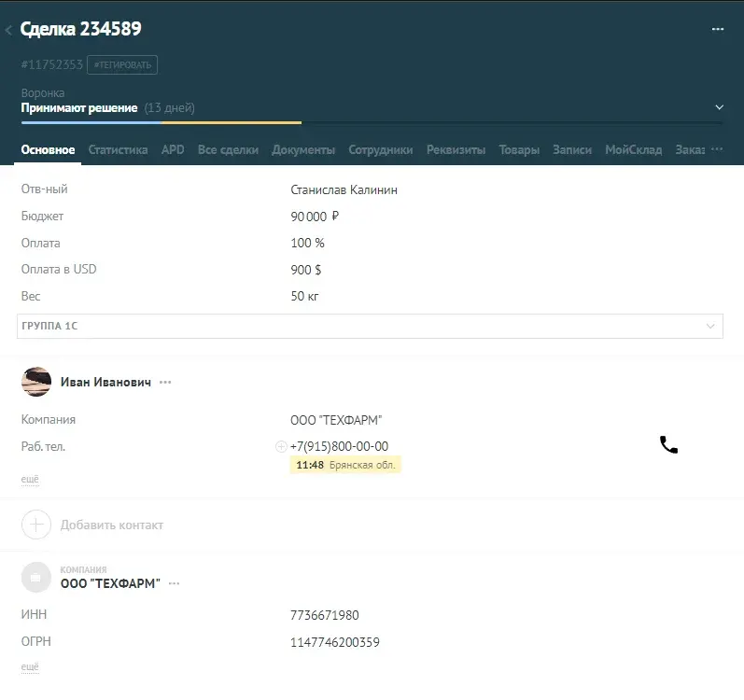Switch to the Товары tab
This screenshot has height=700, width=744.
[519, 150]
